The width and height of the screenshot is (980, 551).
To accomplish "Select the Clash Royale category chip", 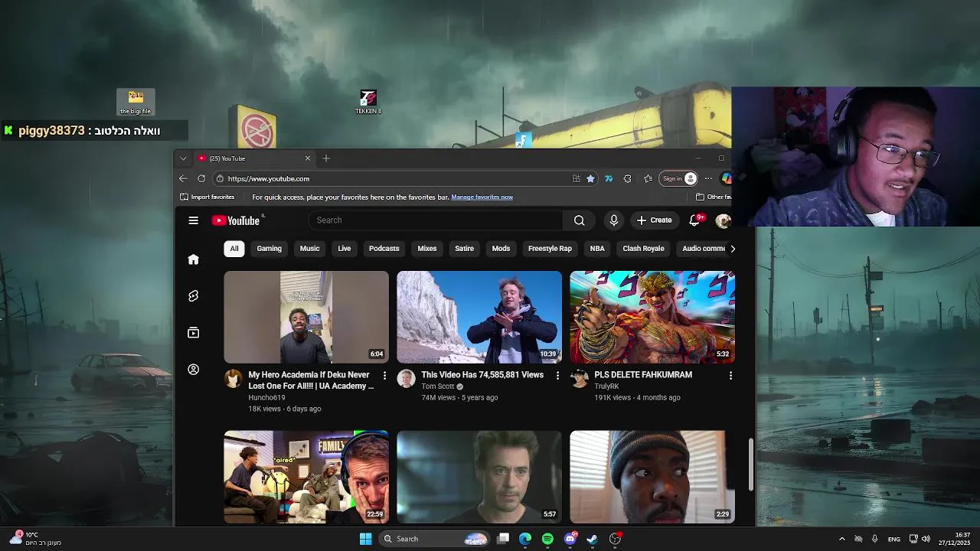I will click(x=643, y=249).
